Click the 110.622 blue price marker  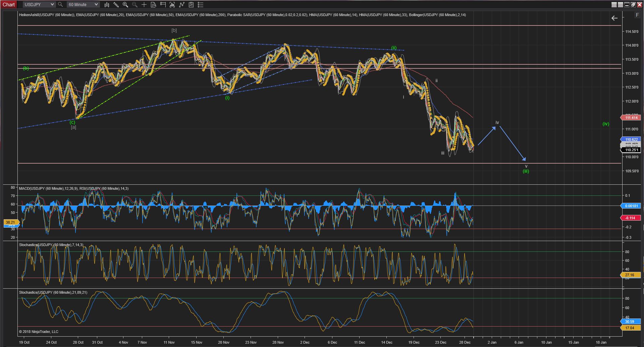tap(631, 139)
